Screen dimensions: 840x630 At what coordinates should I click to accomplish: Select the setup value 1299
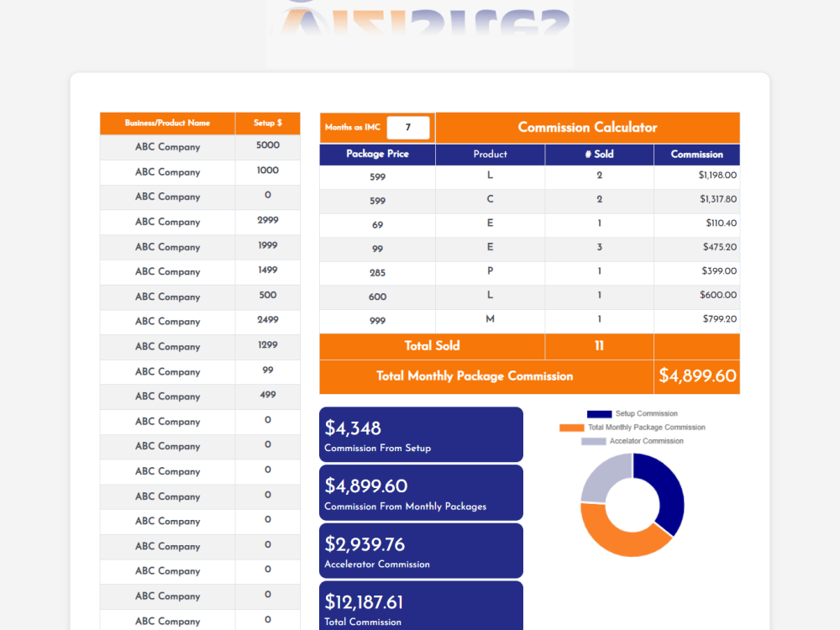268,345
